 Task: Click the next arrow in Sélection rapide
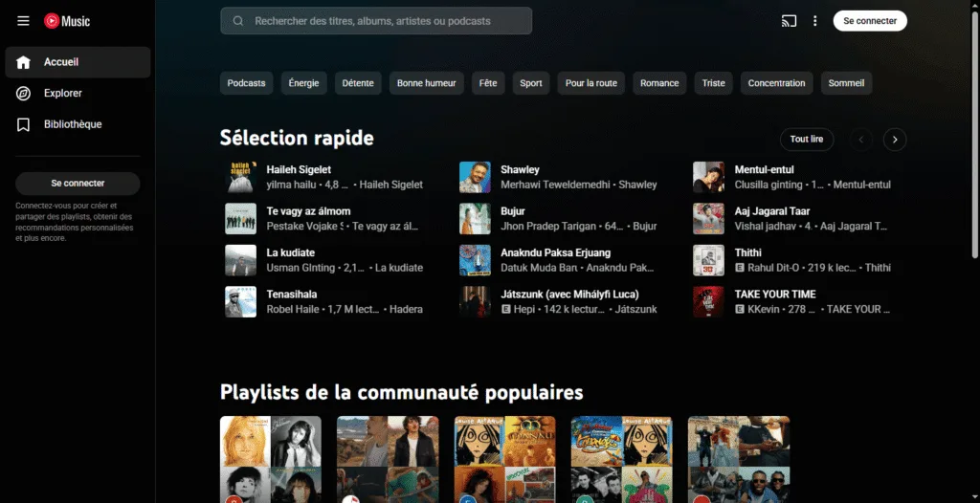(x=895, y=140)
